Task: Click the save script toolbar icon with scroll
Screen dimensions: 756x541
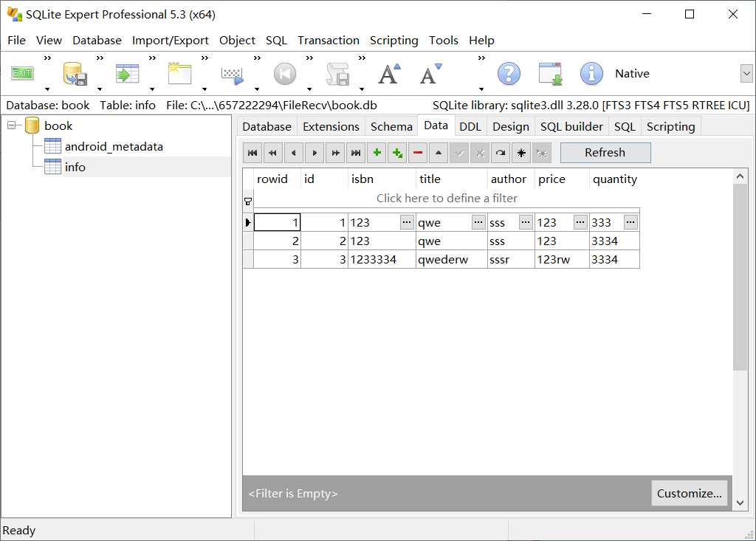Action: tap(337, 74)
